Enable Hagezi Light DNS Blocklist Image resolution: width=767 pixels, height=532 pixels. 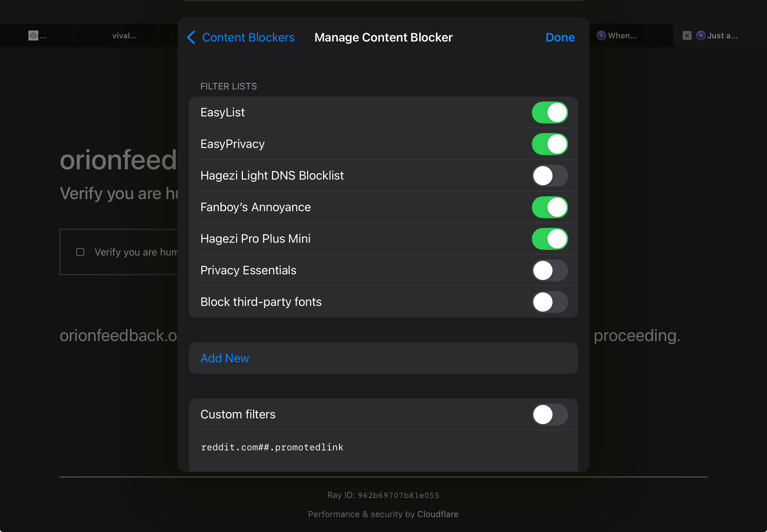point(549,176)
